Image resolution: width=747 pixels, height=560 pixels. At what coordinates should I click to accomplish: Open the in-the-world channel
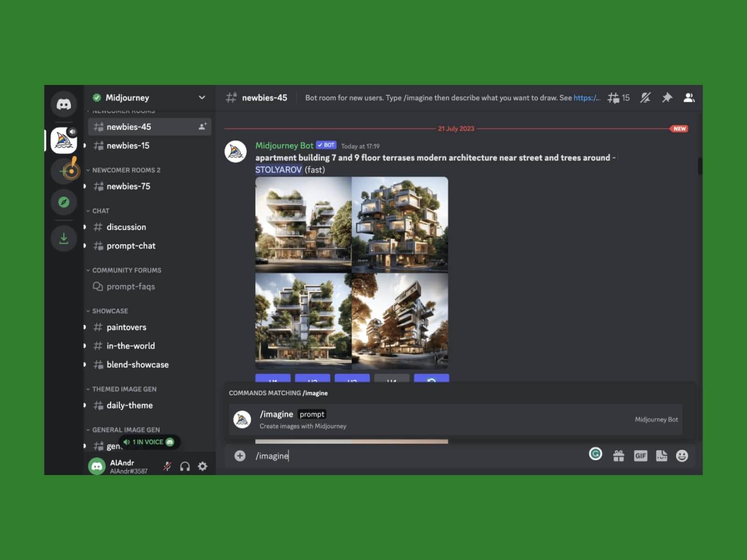(x=149, y=346)
